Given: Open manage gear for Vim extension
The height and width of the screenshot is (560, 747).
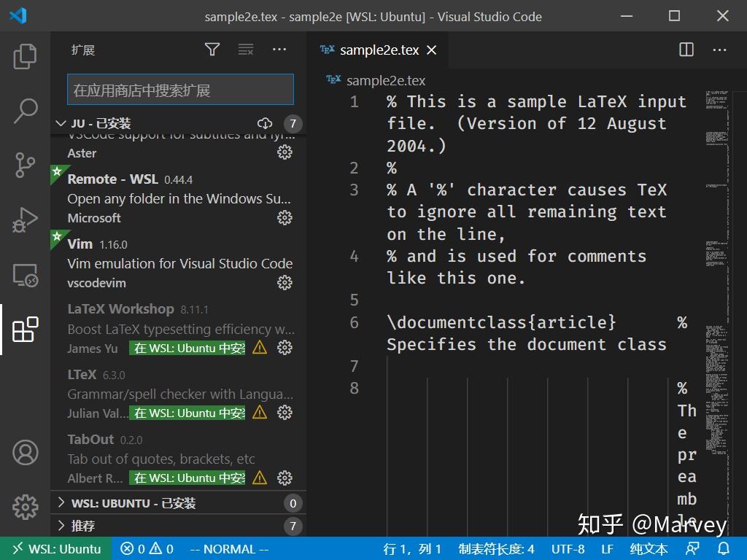Looking at the screenshot, I should [x=285, y=283].
